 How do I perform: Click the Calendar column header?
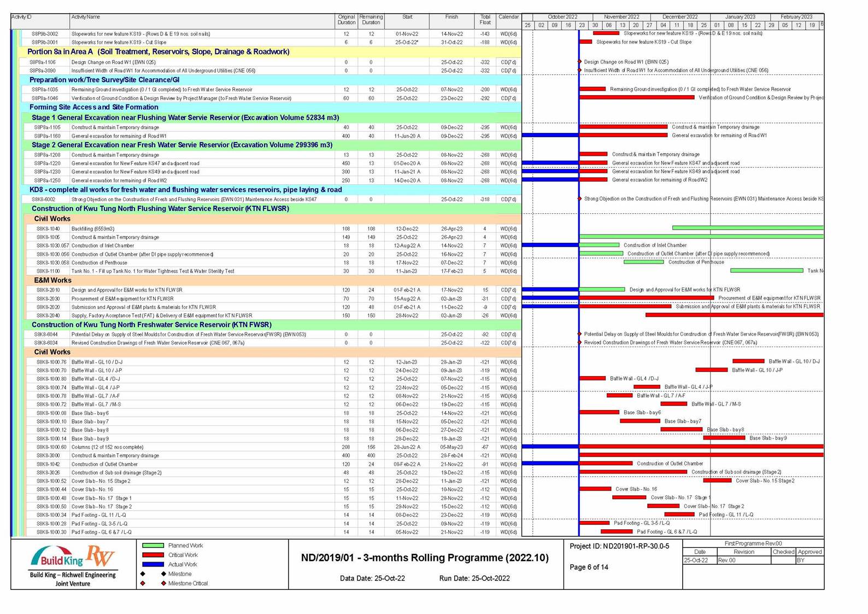[509, 20]
